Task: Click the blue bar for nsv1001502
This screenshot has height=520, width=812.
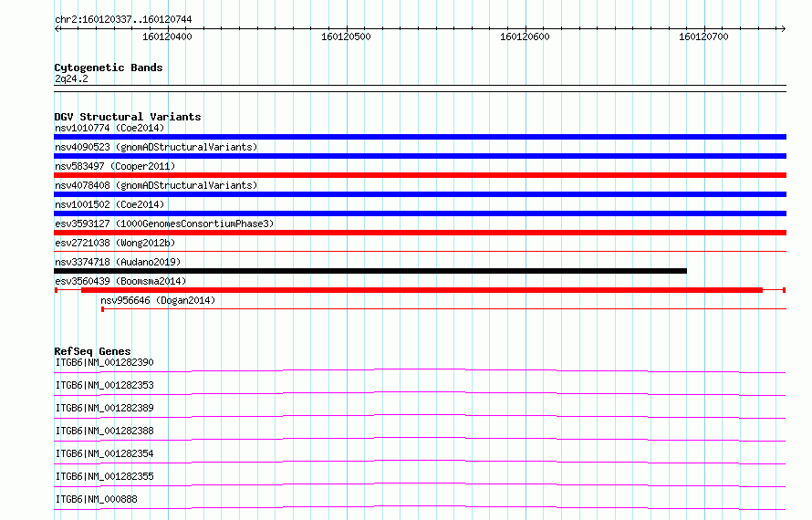Action: pyautogui.click(x=420, y=213)
